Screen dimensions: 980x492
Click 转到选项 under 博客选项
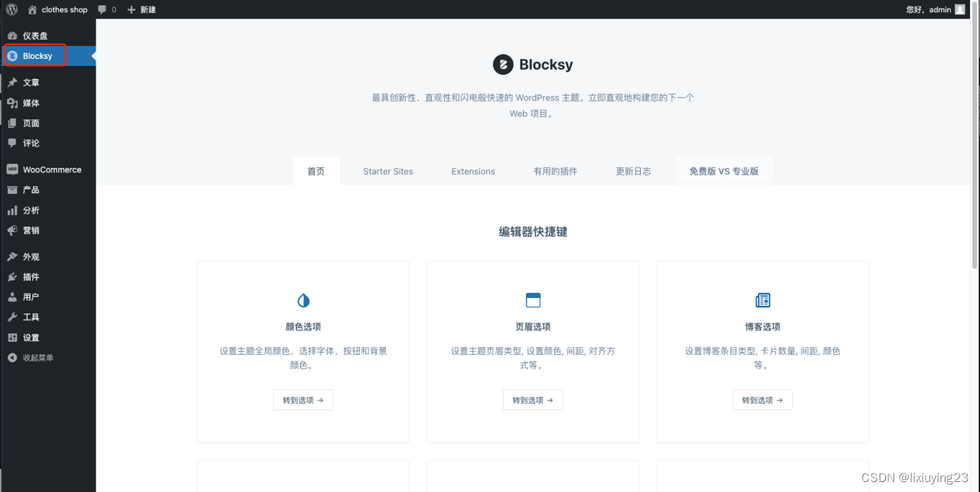[762, 399]
